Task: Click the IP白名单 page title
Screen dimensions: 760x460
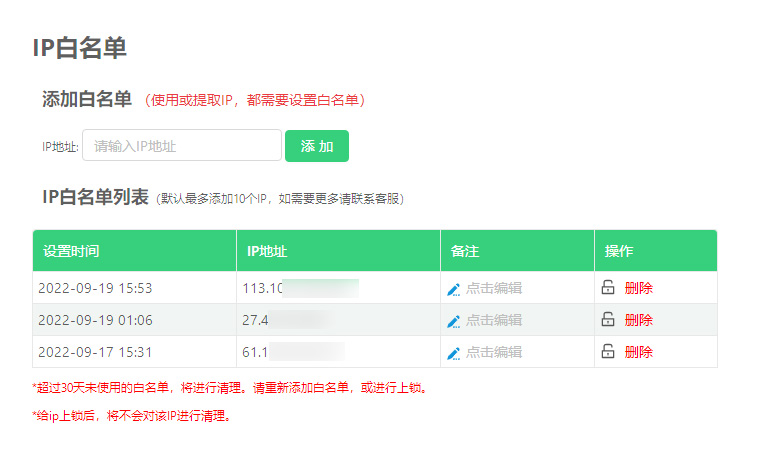Action: (80, 48)
